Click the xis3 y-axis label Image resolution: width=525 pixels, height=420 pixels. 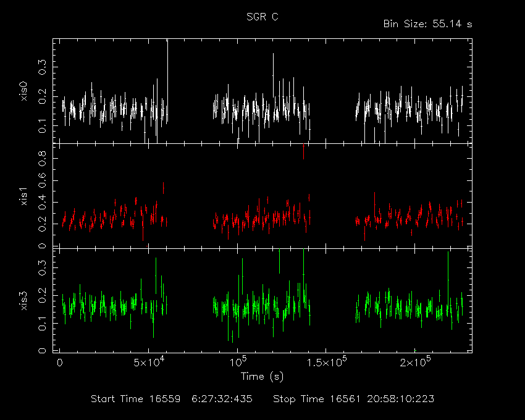coord(24,301)
